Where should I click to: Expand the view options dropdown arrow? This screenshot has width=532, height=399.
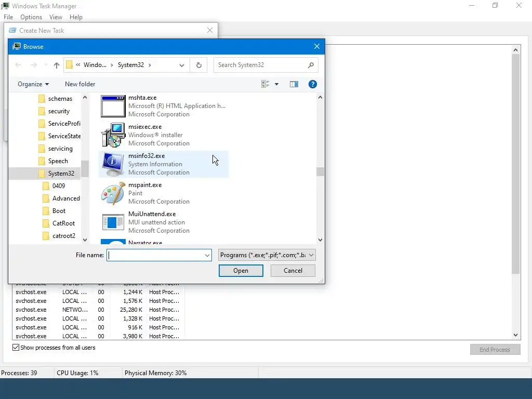pos(276,84)
